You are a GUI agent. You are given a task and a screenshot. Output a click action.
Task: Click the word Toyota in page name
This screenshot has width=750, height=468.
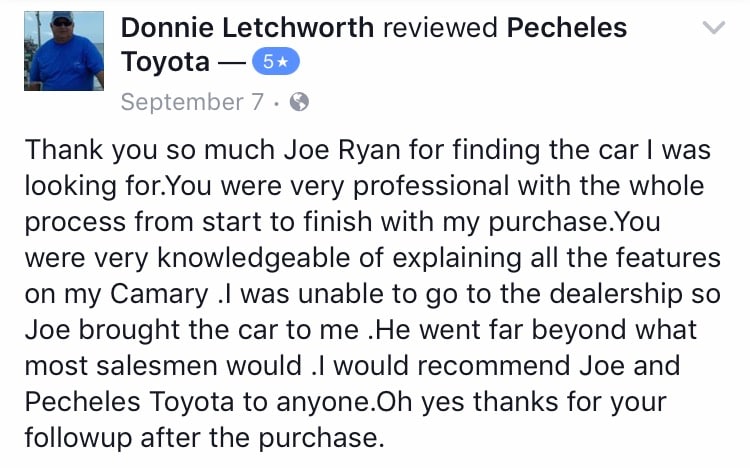tap(165, 62)
